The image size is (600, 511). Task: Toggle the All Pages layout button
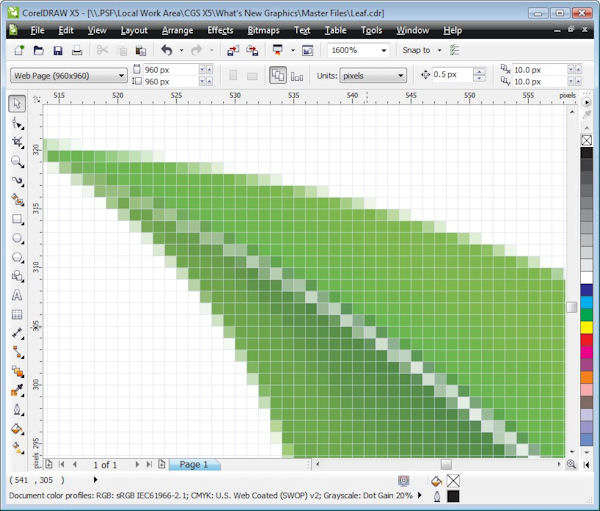click(279, 75)
